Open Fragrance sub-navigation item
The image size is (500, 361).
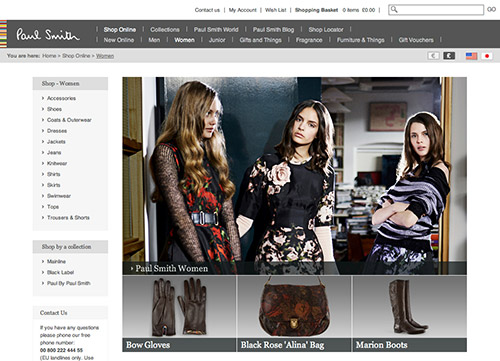(309, 40)
